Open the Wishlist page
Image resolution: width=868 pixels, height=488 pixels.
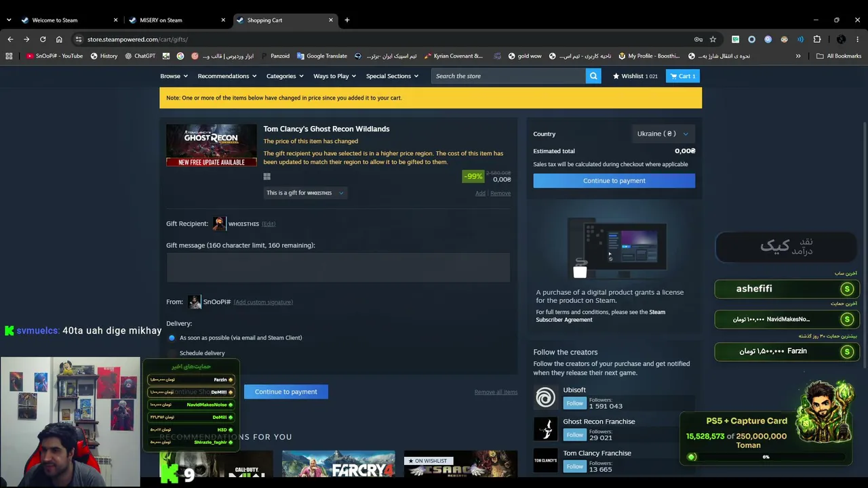[x=635, y=76]
